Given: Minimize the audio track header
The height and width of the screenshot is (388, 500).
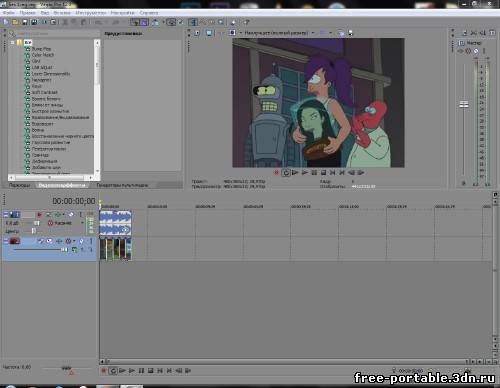Looking at the screenshot, I should [6, 214].
